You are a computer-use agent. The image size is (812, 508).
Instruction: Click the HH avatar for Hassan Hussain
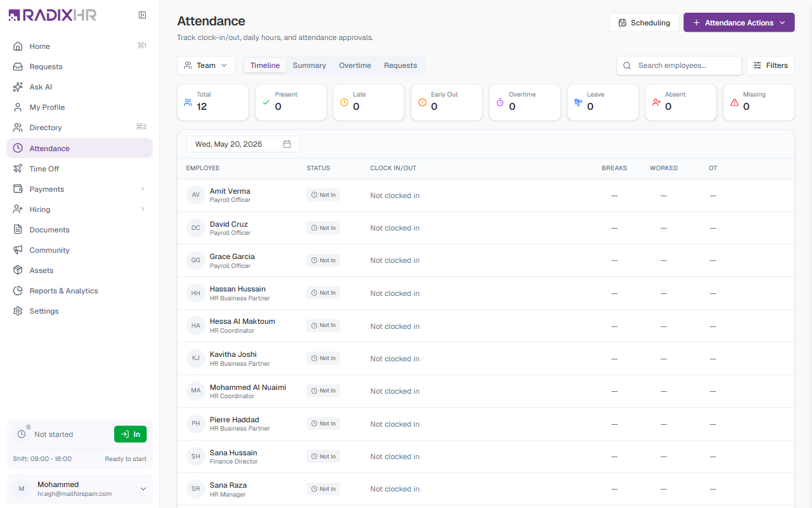point(195,293)
